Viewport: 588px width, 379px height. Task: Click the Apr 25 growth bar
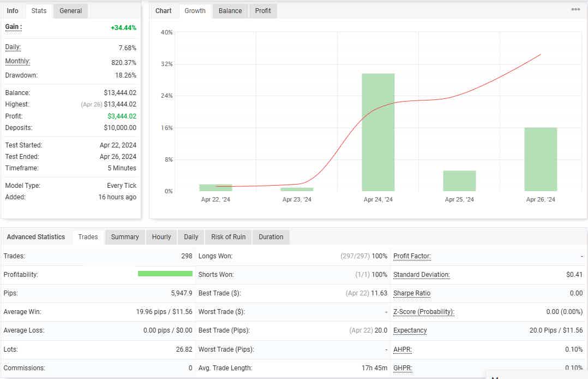[x=459, y=181]
